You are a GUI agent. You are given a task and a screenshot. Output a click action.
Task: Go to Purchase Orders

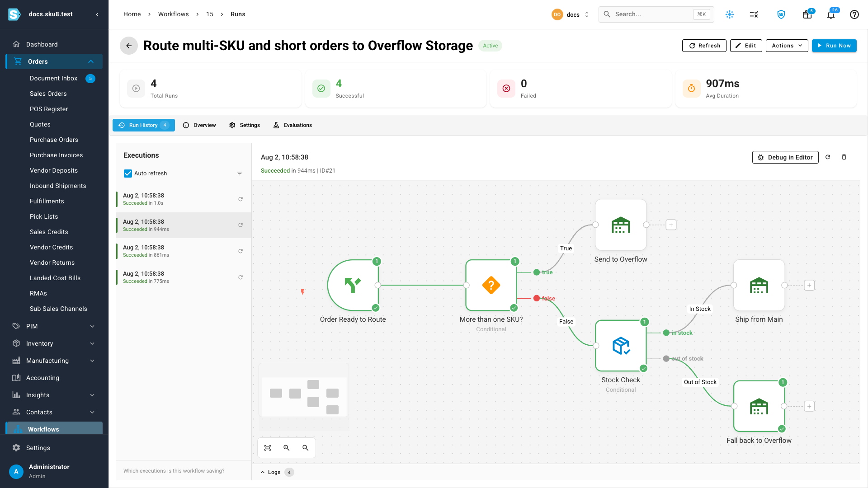(x=54, y=140)
